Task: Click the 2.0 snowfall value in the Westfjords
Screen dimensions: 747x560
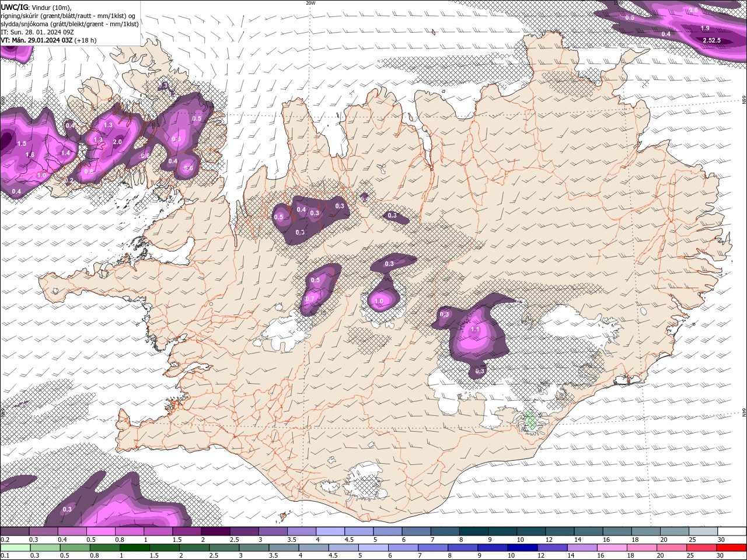Action: coord(117,142)
